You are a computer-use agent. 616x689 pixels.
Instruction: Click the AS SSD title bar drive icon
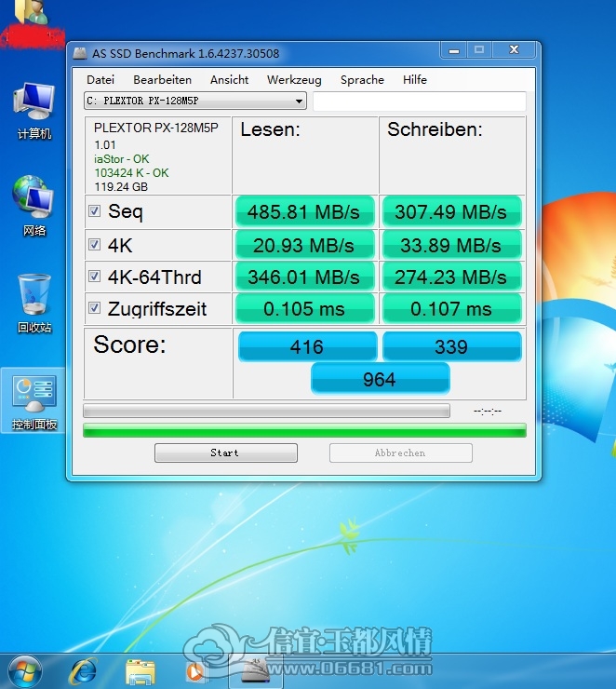coord(79,54)
